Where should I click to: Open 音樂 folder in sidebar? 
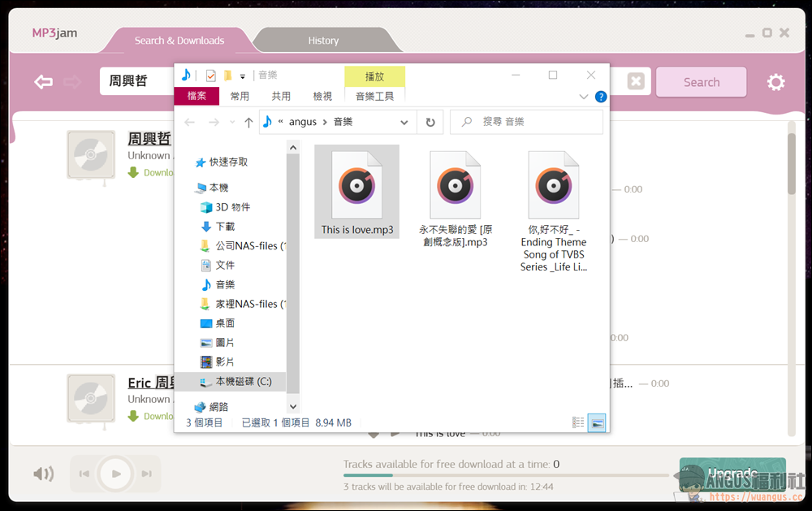pos(225,284)
